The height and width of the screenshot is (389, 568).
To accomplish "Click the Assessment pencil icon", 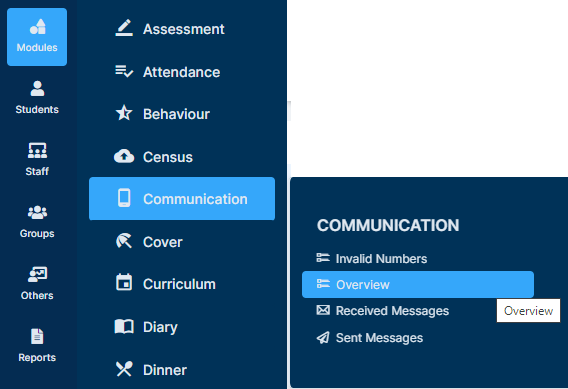I will point(124,28).
